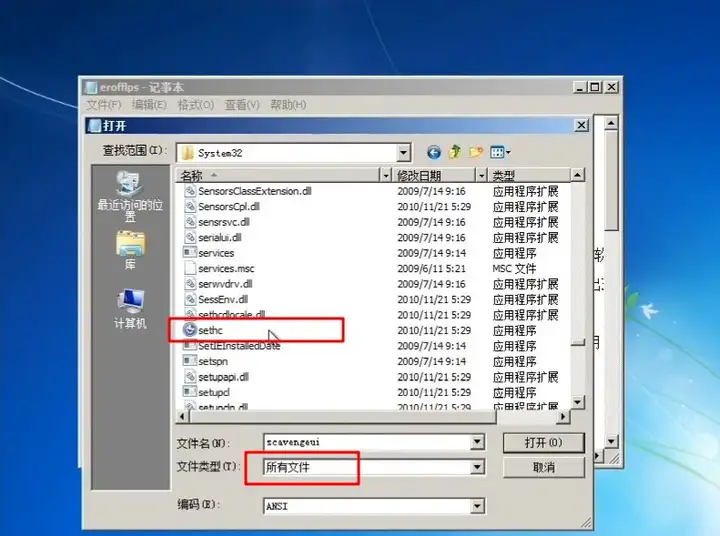Open Recent Places (最近访问的位置) shortcut
This screenshot has width=720, height=536.
tap(130, 197)
